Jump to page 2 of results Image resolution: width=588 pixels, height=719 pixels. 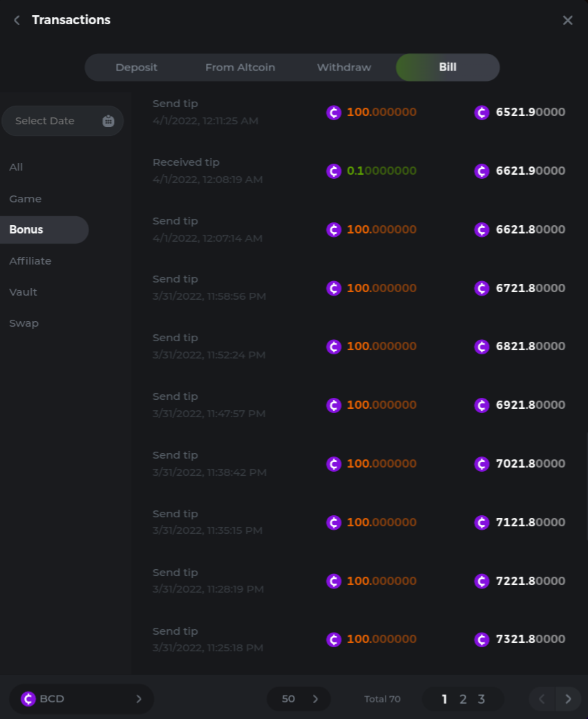463,699
